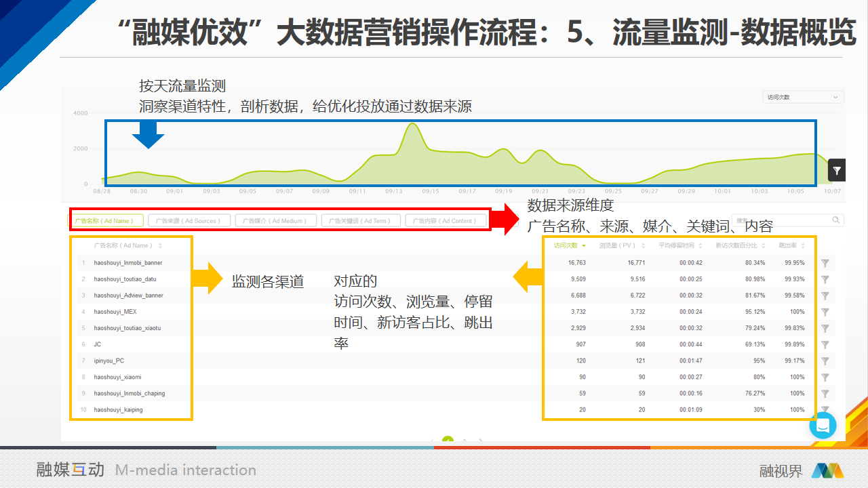Screen dimensions: 868x488
Task: Sort by 新访次数百分比 column
Action: click(x=736, y=245)
